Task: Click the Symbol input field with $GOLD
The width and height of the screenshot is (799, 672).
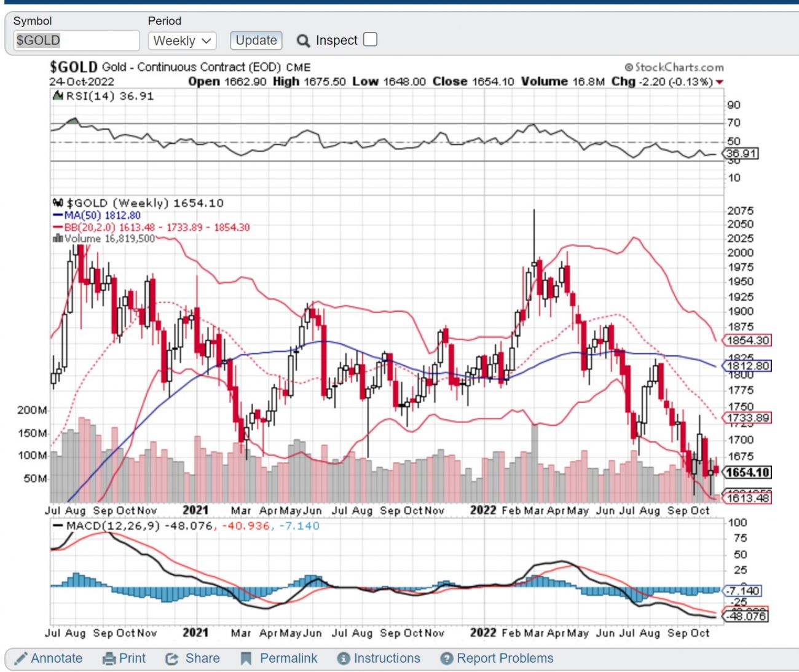Action: (76, 41)
